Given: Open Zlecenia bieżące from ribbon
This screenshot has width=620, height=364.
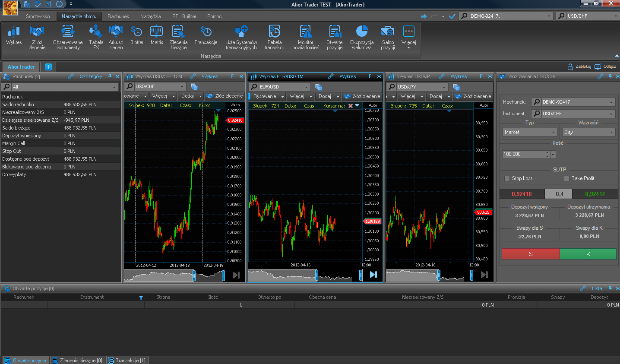Looking at the screenshot, I should (178, 38).
